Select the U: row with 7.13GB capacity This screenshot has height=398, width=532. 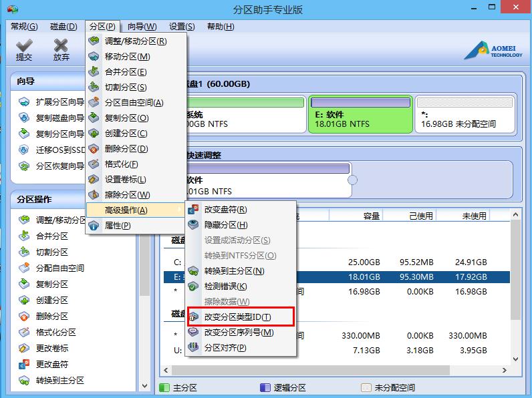pos(337,350)
